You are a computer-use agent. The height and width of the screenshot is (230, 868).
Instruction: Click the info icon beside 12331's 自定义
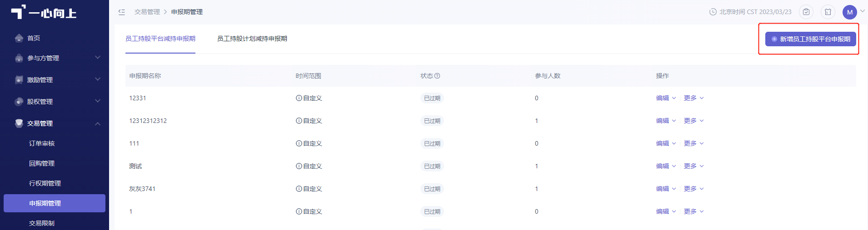(x=299, y=98)
